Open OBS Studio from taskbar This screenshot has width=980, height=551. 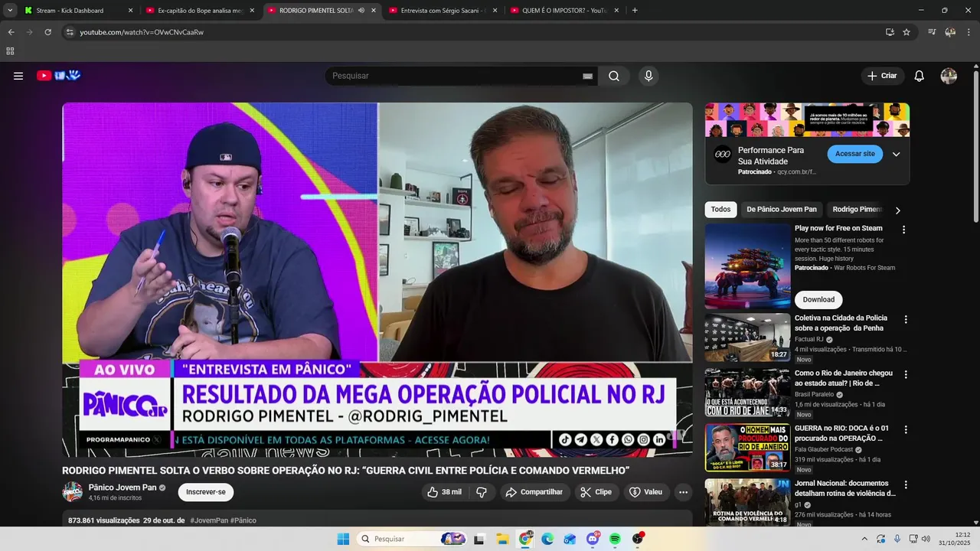pyautogui.click(x=638, y=539)
